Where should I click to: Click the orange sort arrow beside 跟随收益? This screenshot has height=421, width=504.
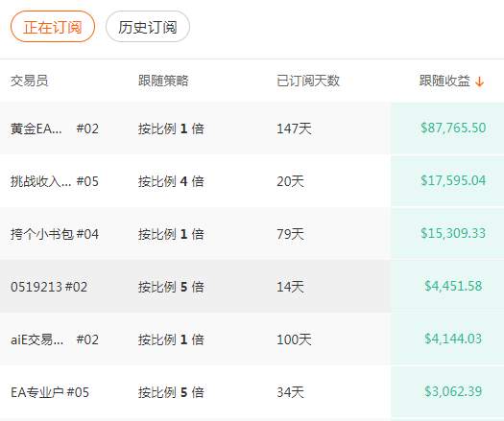[480, 82]
